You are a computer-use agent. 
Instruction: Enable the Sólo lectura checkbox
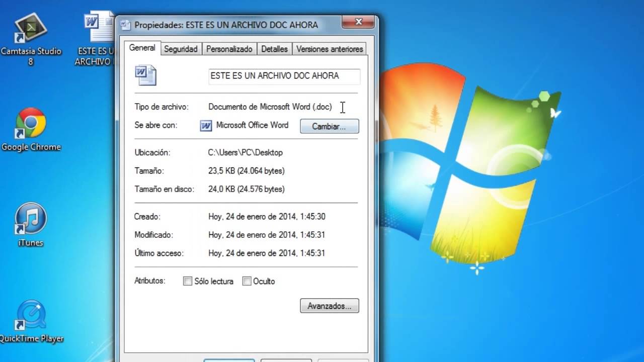click(188, 282)
